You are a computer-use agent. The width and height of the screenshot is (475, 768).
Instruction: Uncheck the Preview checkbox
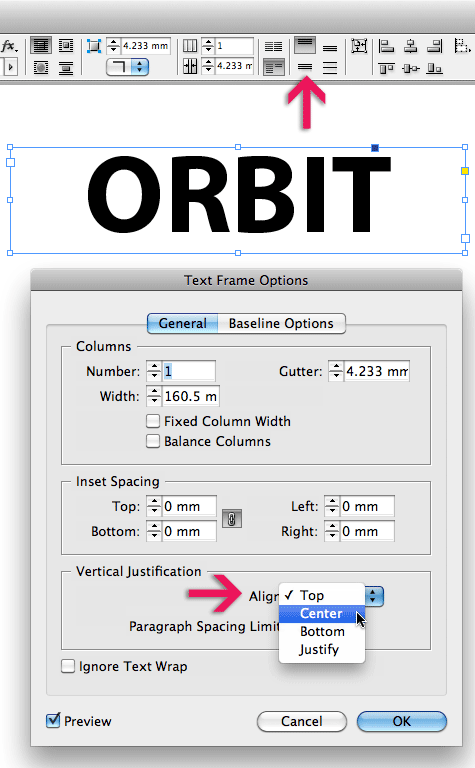[53, 720]
